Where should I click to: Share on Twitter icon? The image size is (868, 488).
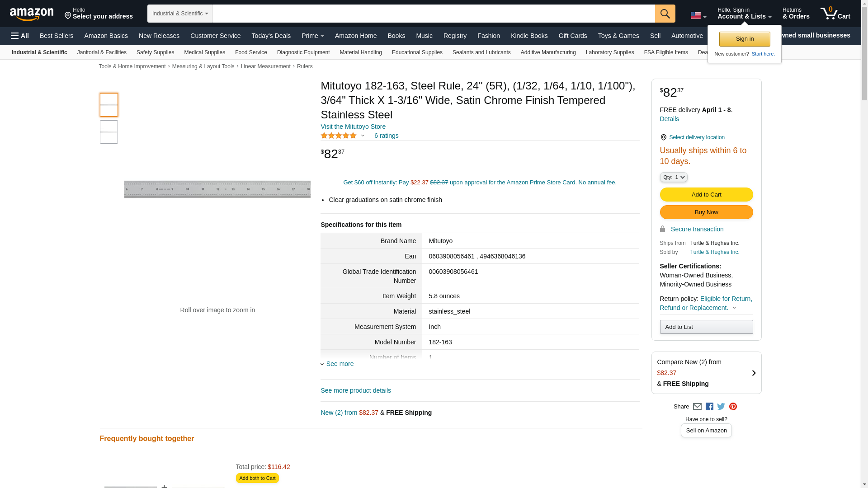[x=721, y=407]
